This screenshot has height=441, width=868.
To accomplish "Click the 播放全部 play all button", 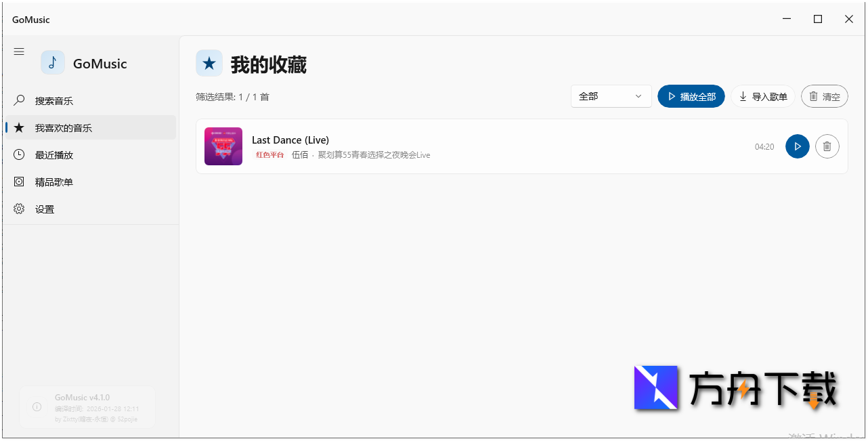I will click(x=691, y=96).
